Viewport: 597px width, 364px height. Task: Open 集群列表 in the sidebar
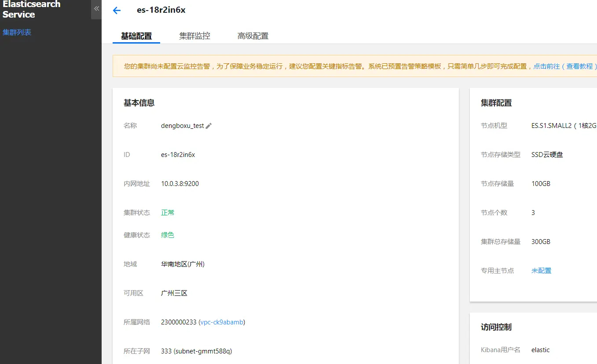(17, 33)
